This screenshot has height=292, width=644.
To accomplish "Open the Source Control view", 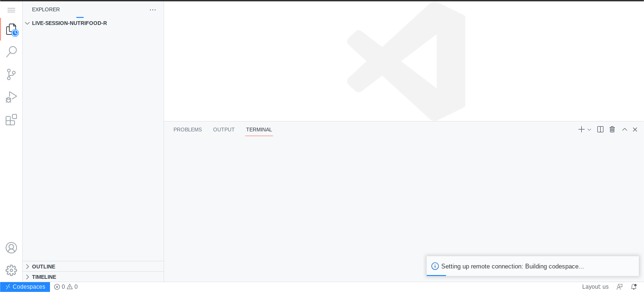I will coord(11,74).
